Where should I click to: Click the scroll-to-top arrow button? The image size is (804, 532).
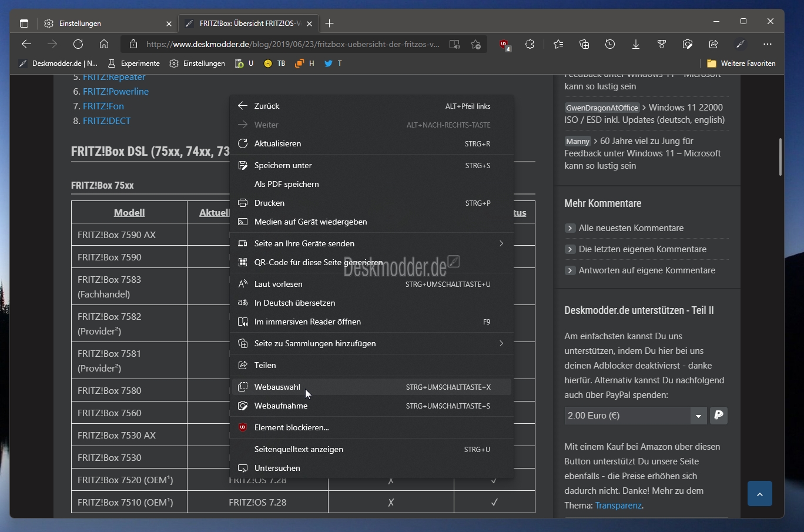(759, 494)
